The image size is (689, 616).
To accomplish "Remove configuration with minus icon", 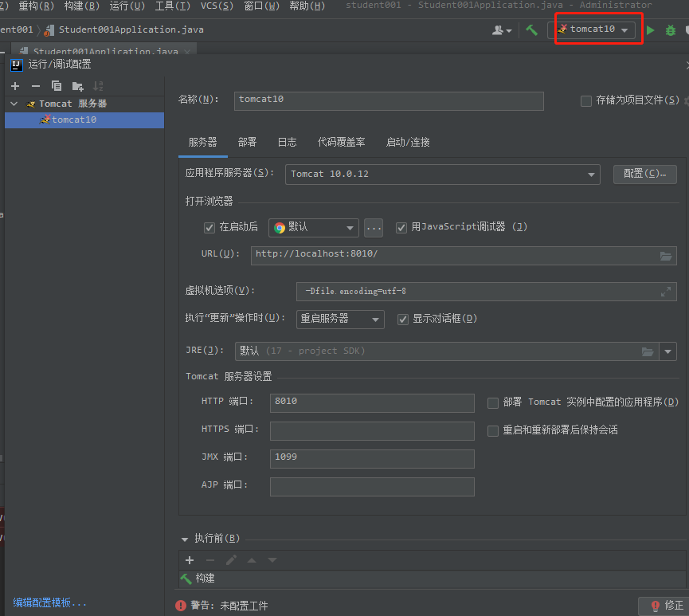I will pyautogui.click(x=36, y=86).
